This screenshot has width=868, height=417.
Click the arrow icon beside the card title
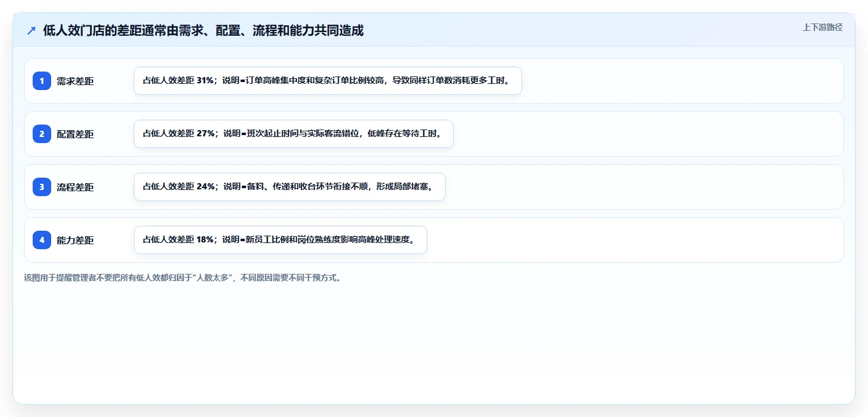(x=31, y=30)
